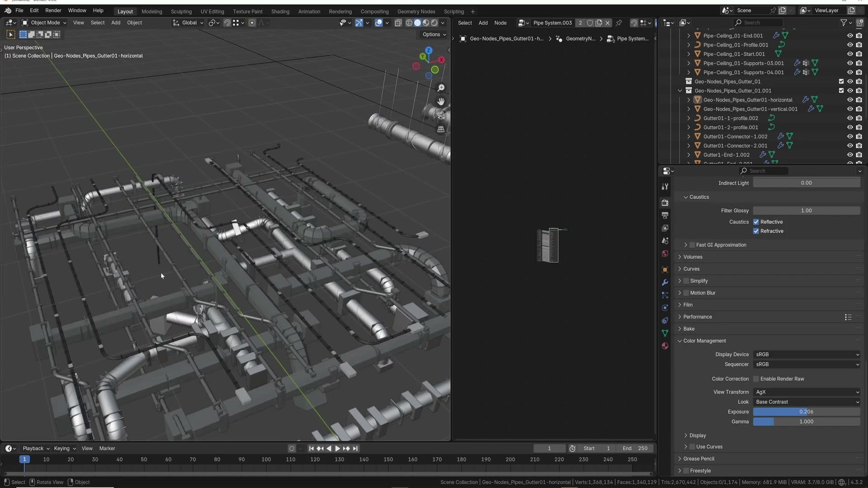This screenshot has height=488, width=868.
Task: Open the Material properties tab
Action: pyautogui.click(x=665, y=346)
